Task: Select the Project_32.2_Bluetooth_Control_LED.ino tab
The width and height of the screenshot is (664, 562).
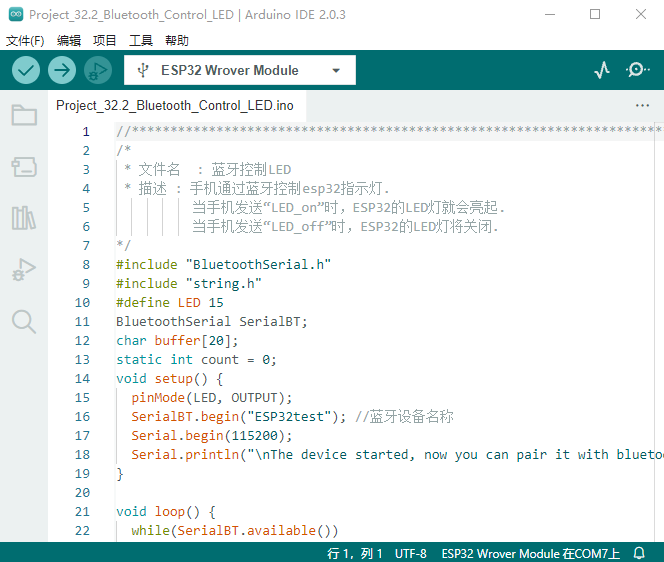Action: click(174, 105)
